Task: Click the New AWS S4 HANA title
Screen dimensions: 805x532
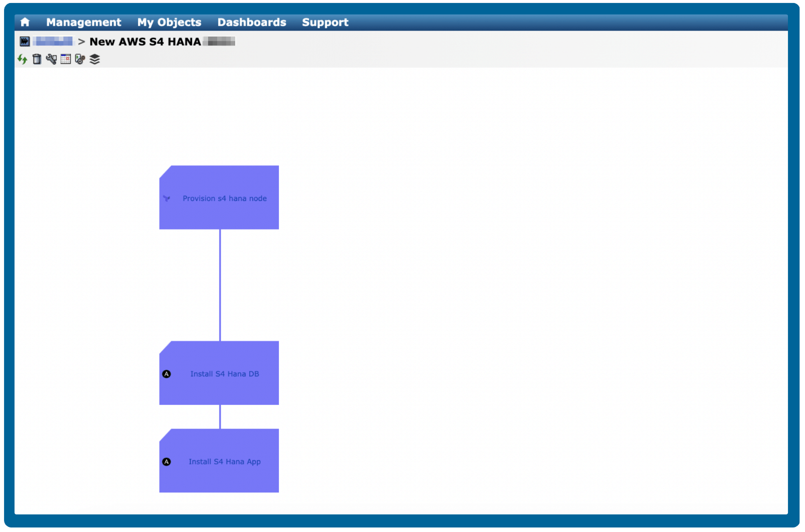Action: click(x=145, y=42)
